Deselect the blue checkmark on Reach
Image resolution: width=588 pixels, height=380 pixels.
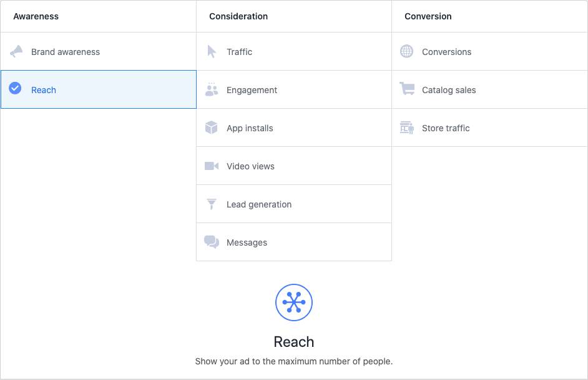coord(15,89)
